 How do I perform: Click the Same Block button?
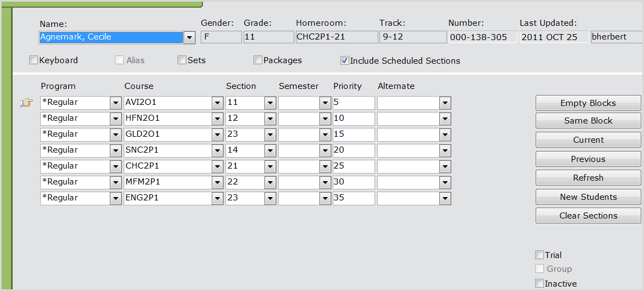pos(588,121)
